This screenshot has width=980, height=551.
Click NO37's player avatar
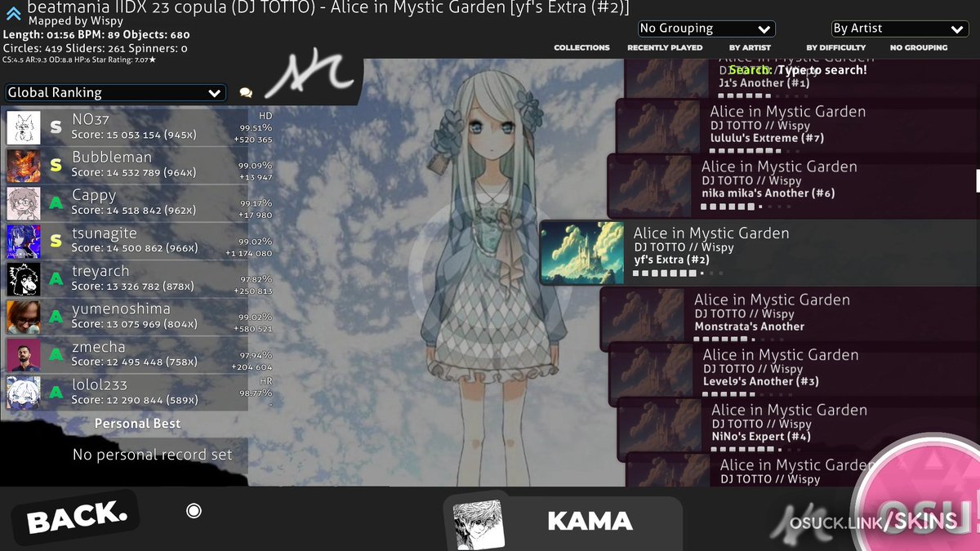coord(24,128)
